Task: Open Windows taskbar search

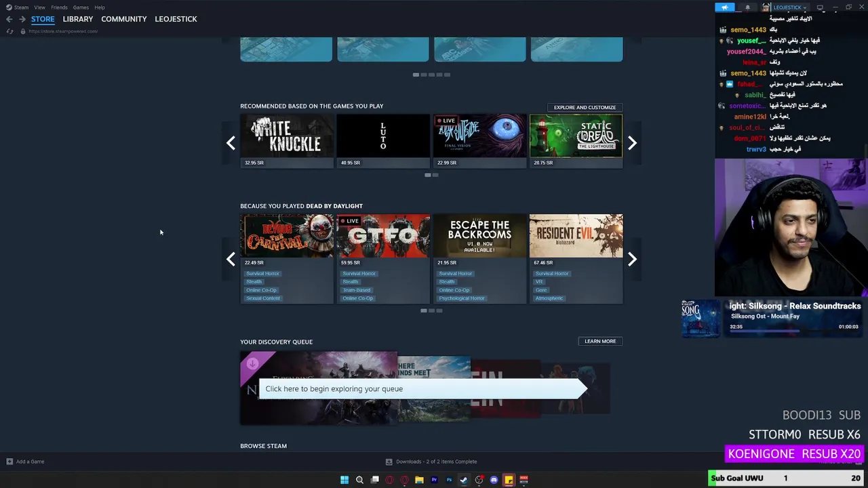Action: click(x=359, y=480)
